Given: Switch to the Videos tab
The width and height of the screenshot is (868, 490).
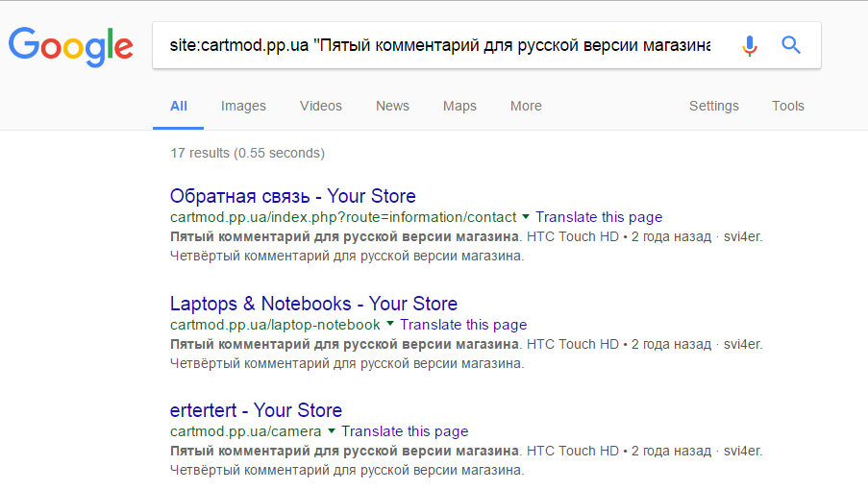Looking at the screenshot, I should (x=321, y=106).
